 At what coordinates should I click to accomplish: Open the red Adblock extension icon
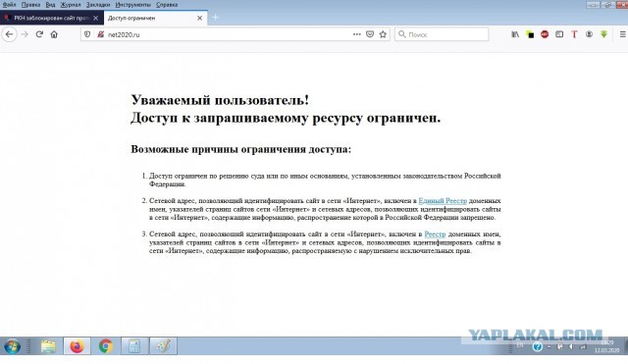[545, 34]
